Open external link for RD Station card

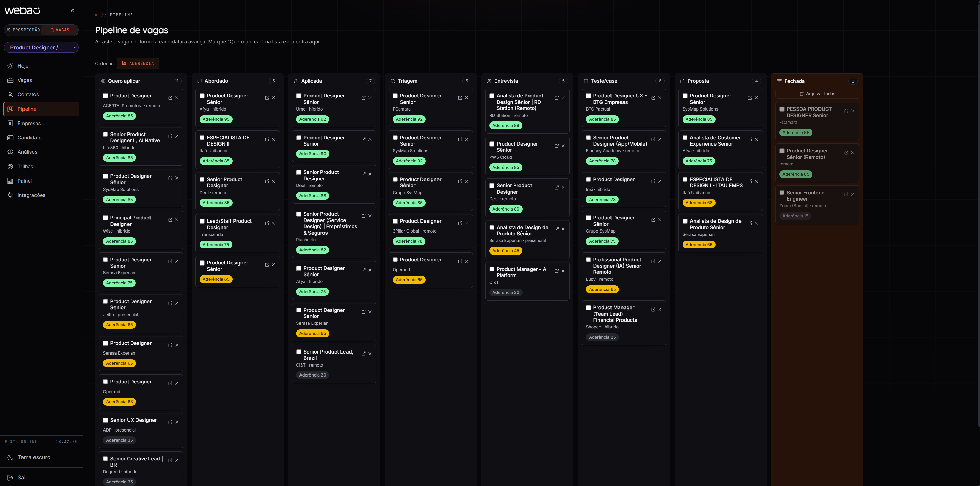[x=557, y=98]
